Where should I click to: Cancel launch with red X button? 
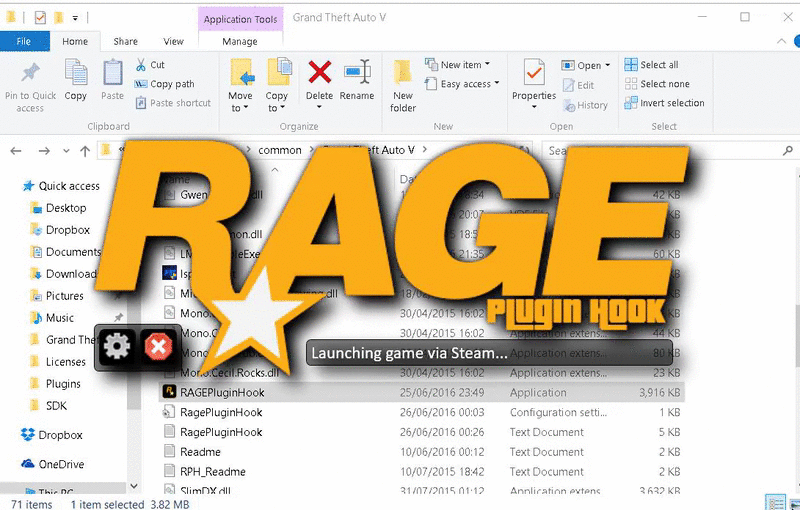coord(158,347)
